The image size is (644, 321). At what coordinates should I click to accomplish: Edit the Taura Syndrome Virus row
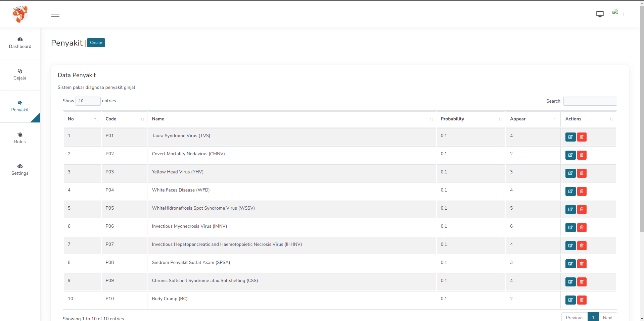[x=570, y=137]
